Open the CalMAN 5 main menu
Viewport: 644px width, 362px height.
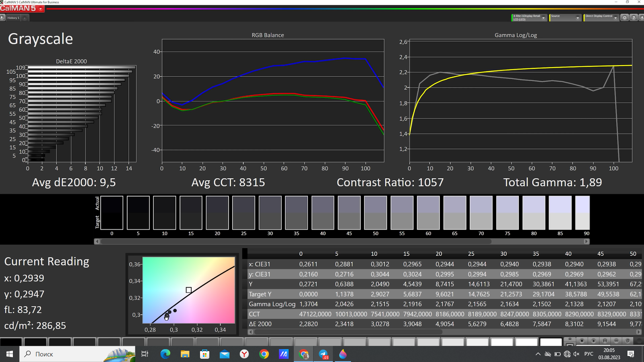point(22,8)
